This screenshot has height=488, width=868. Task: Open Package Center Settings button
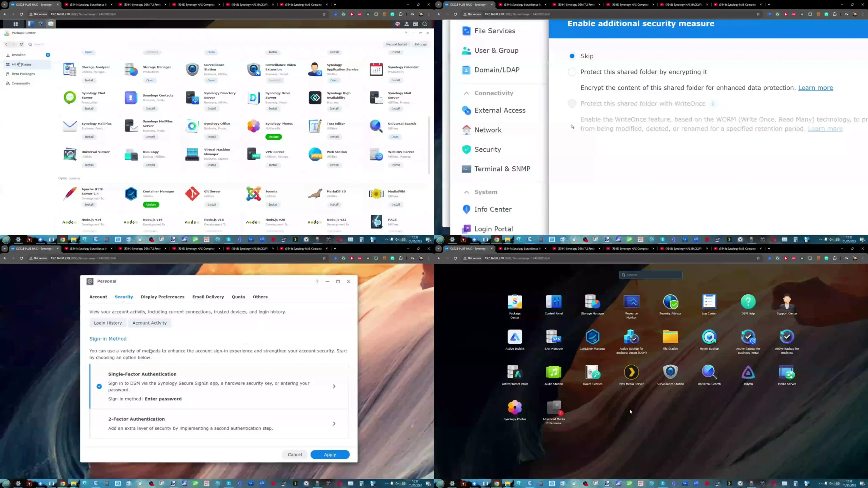[x=420, y=44]
